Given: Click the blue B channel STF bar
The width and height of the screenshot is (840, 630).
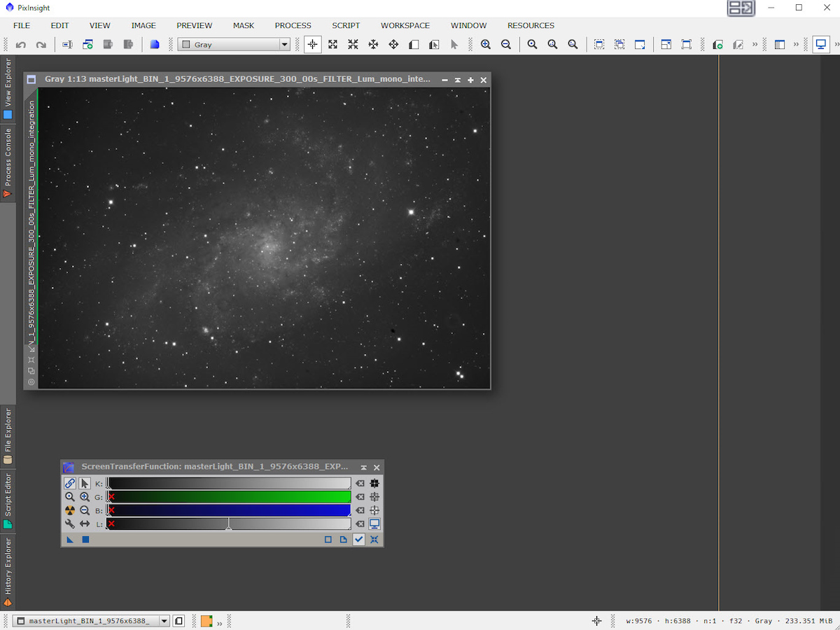Looking at the screenshot, I should point(228,510).
